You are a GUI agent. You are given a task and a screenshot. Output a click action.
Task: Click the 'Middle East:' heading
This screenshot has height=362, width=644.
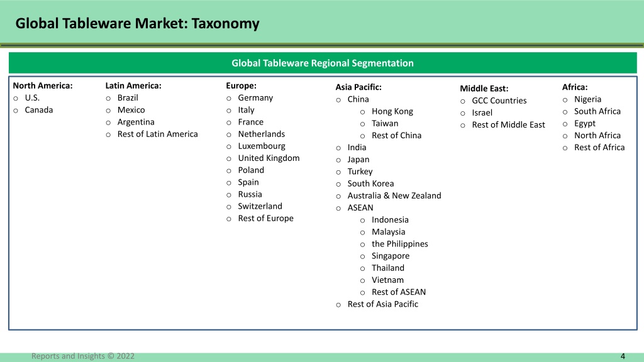click(x=484, y=89)
